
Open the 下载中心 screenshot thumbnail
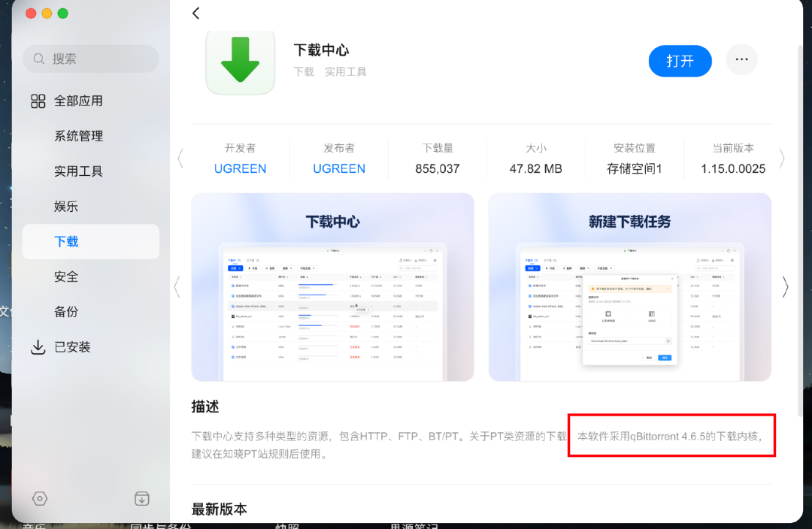[332, 287]
